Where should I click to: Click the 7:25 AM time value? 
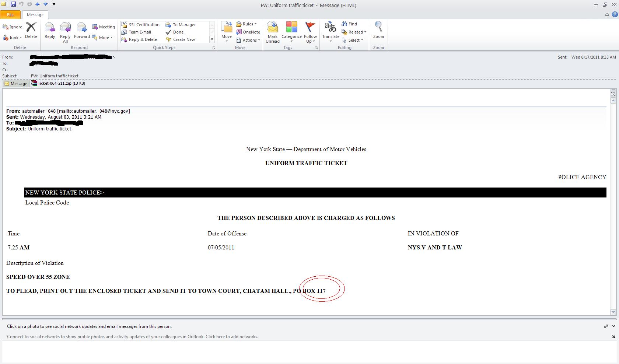18,247
